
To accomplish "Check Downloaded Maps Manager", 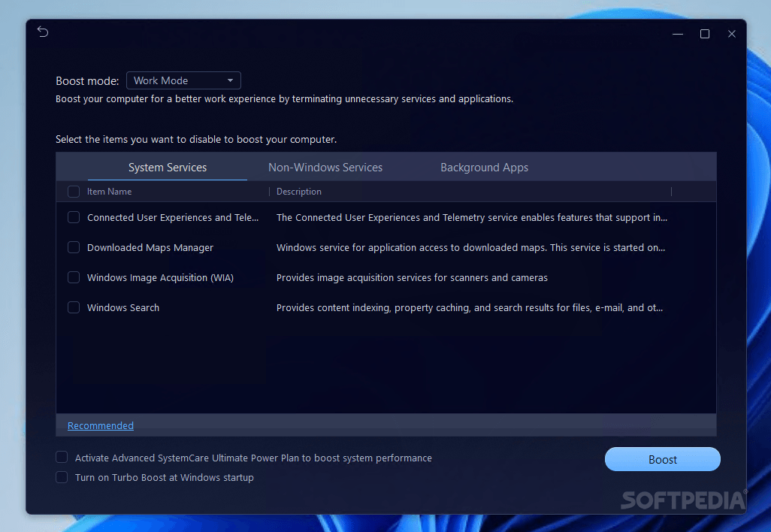I will [74, 247].
